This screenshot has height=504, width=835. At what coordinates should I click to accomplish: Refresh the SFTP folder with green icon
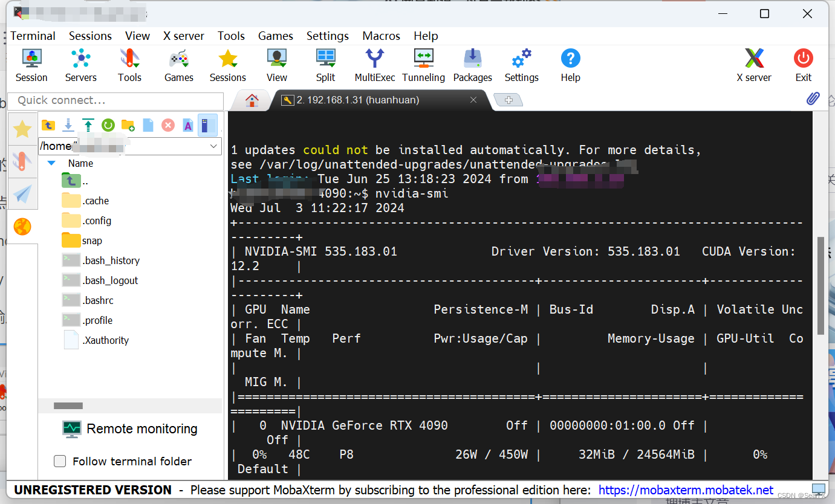(x=108, y=125)
